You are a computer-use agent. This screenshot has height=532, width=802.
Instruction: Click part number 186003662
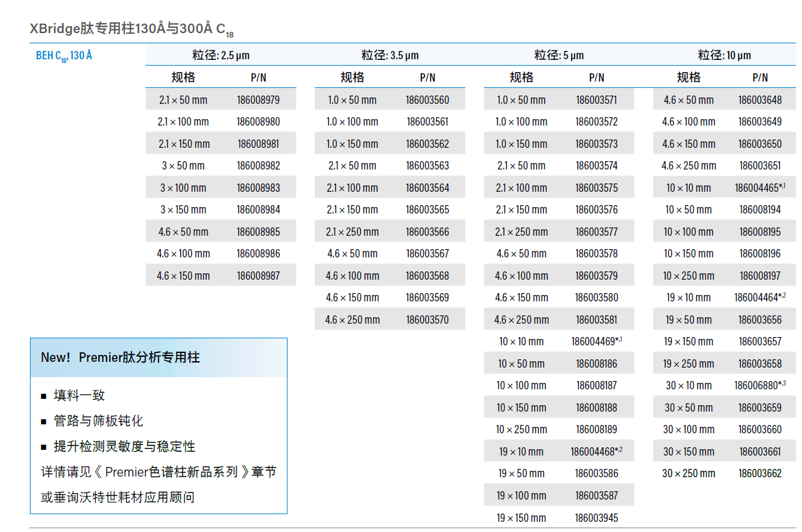tap(760, 473)
